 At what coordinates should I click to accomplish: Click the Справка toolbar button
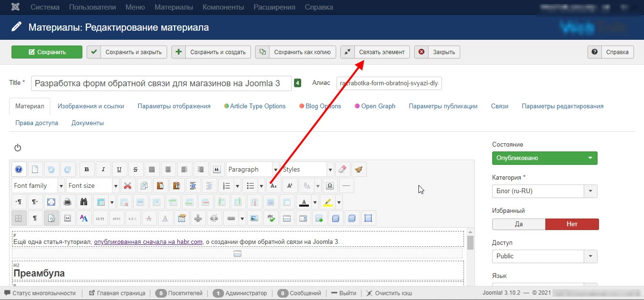pyautogui.click(x=610, y=52)
